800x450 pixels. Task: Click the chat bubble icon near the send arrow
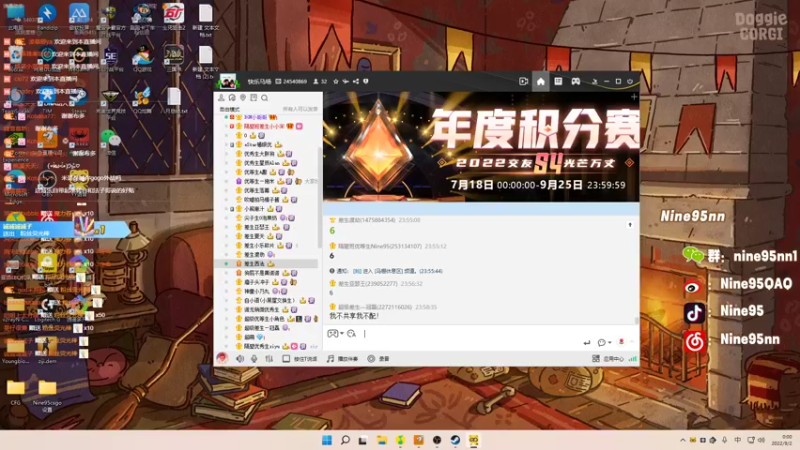click(x=602, y=342)
